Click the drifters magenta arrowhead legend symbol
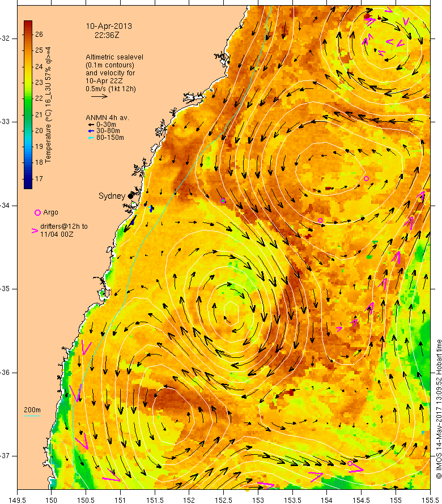Viewport: 442px width, 504px height. (x=35, y=230)
